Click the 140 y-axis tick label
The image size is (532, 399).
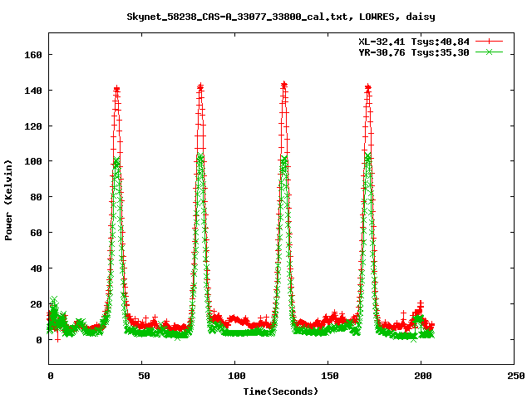click(x=33, y=91)
